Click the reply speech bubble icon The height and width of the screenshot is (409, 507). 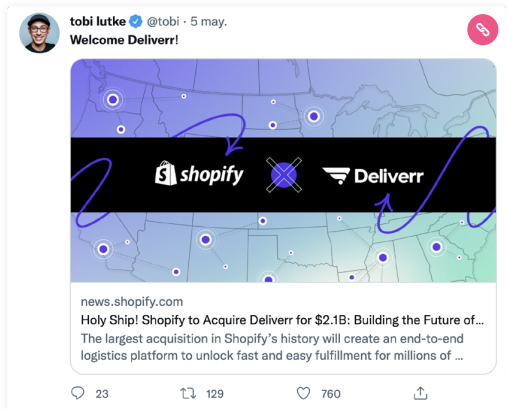point(78,393)
